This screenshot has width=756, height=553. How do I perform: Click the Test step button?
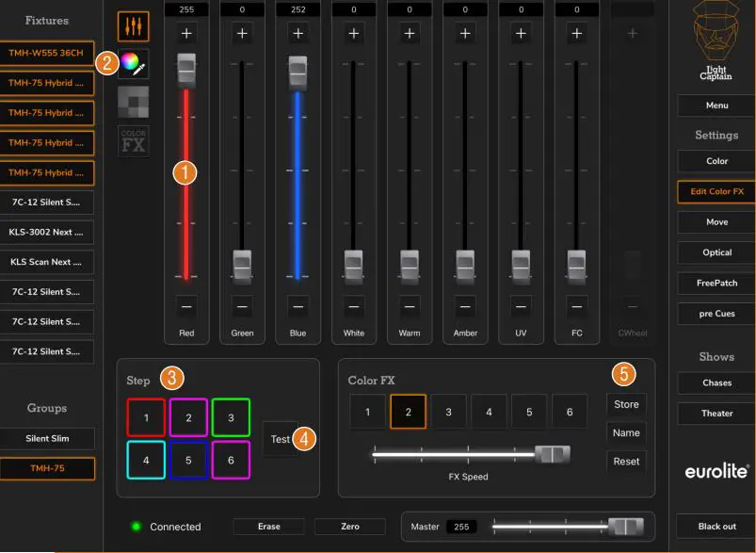coord(279,439)
